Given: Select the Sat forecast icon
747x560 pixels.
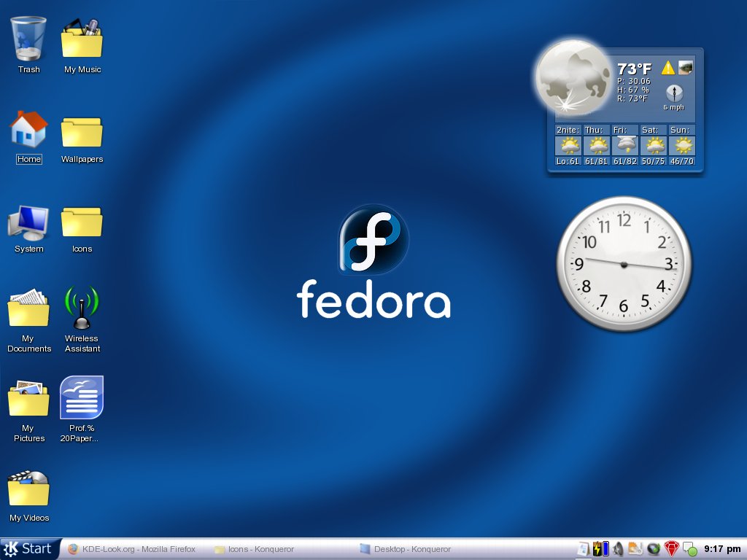Looking at the screenshot, I should [654, 146].
